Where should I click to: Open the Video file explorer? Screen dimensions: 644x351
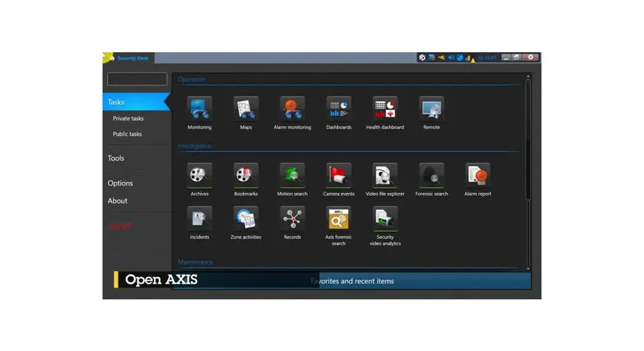pos(385,179)
